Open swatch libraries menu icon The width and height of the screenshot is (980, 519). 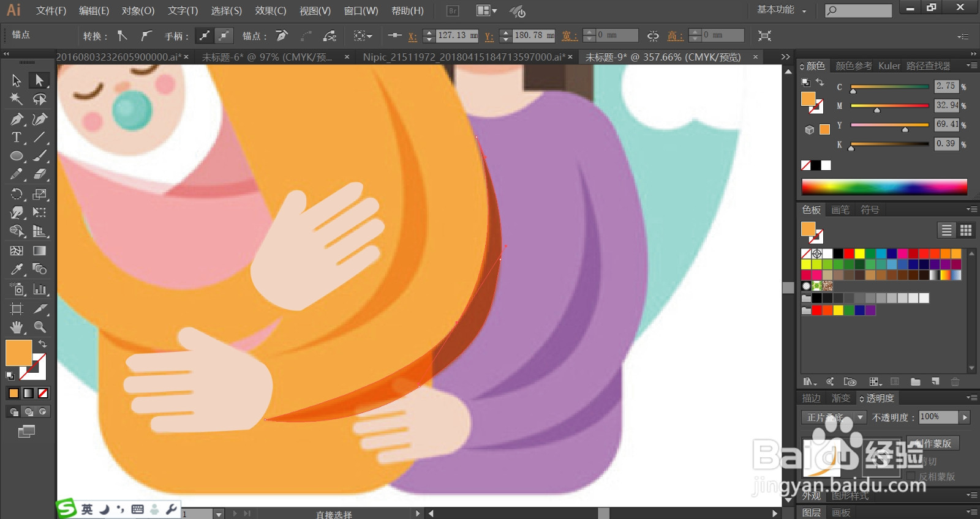click(x=810, y=382)
